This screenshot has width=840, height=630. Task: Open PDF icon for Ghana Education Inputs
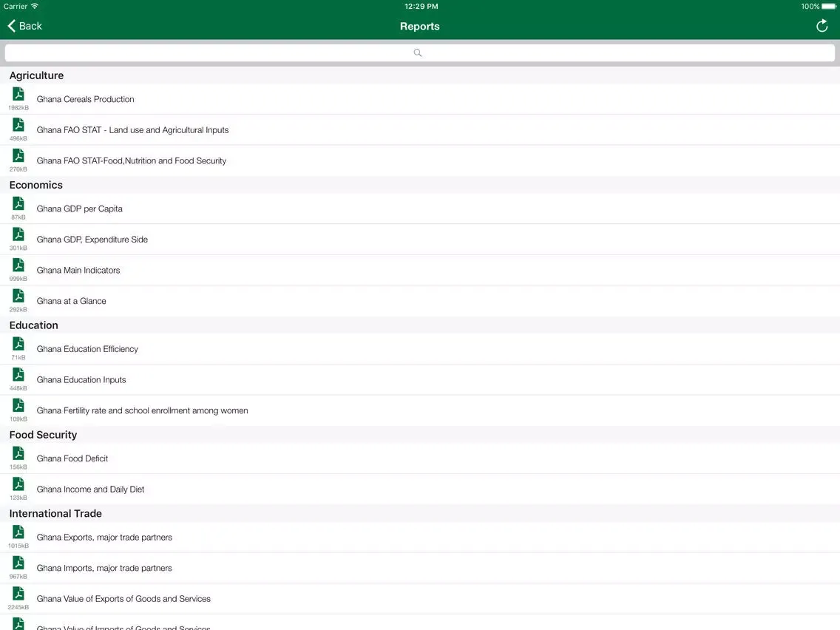click(18, 374)
